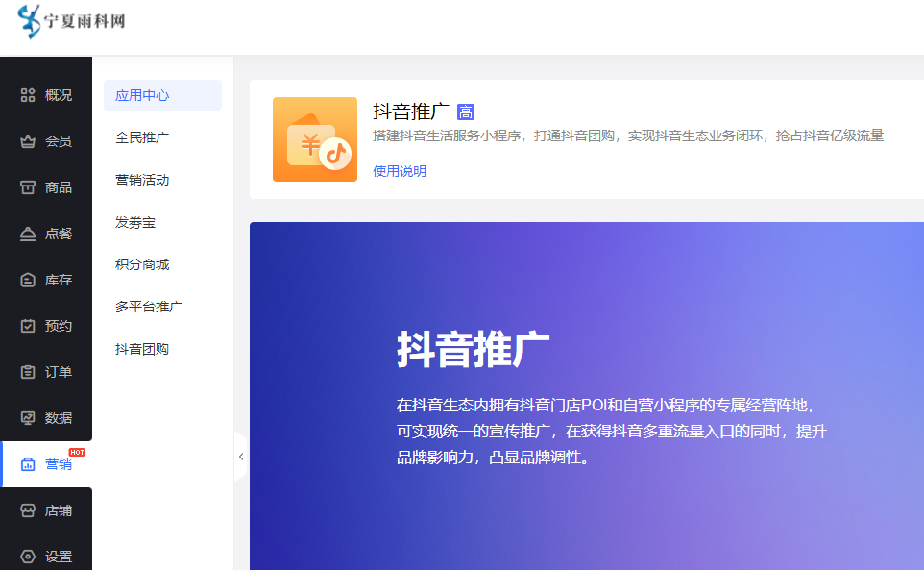This screenshot has height=570, width=924.
Task: Select 应用中心 in the submenu
Action: tap(162, 95)
